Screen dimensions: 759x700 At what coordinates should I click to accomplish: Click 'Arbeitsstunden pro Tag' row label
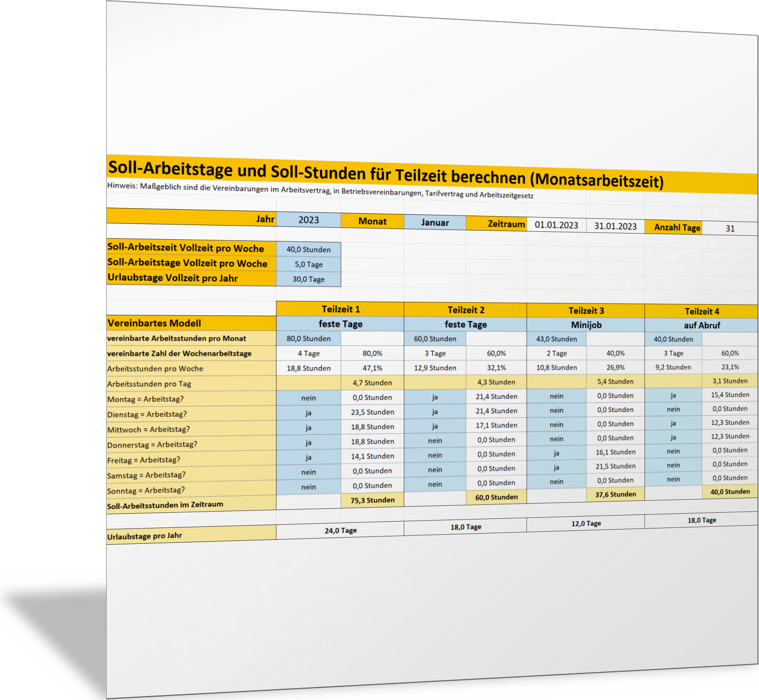[191, 384]
